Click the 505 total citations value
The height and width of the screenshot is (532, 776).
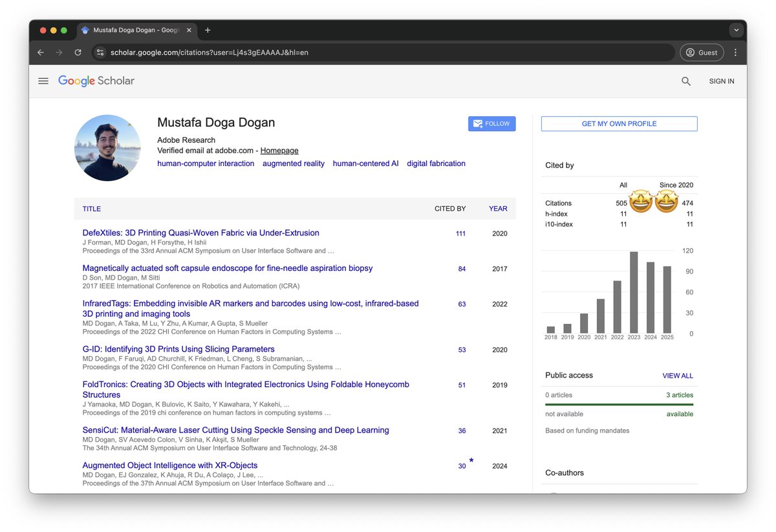click(621, 203)
